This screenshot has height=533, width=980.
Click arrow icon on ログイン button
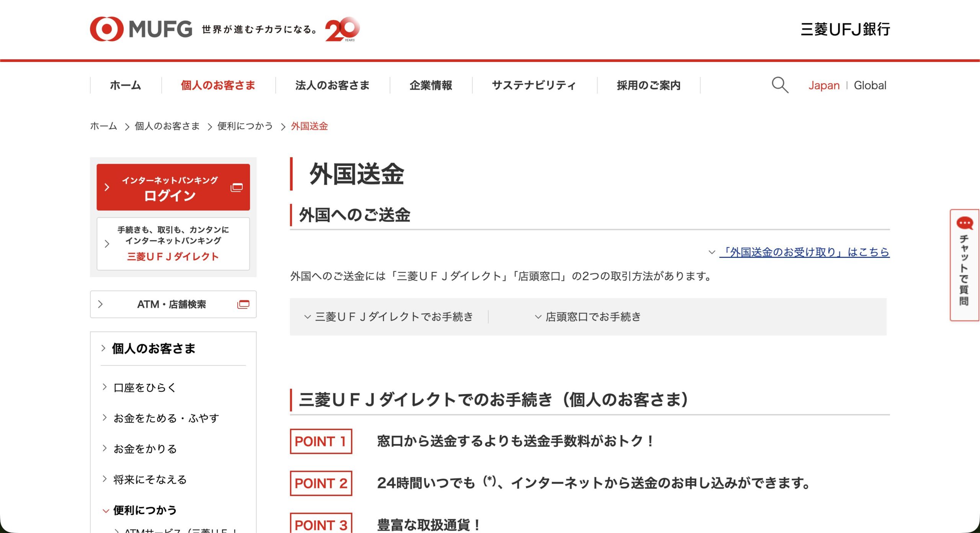(107, 187)
